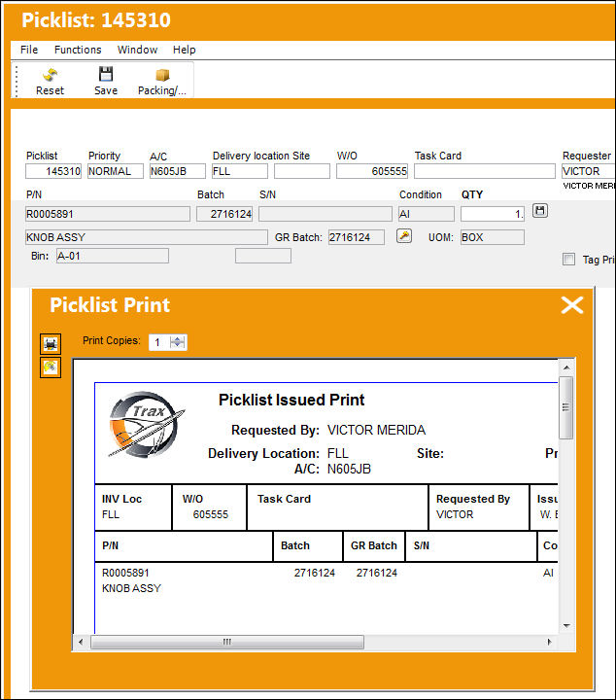This screenshot has width=616, height=700.
Task: Open the Functions menu
Action: click(78, 50)
